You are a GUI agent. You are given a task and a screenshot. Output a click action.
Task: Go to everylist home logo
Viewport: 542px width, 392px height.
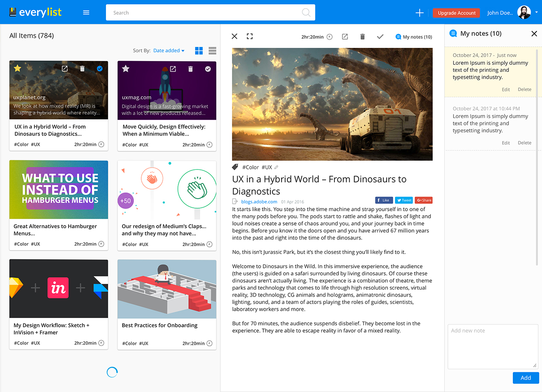35,12
